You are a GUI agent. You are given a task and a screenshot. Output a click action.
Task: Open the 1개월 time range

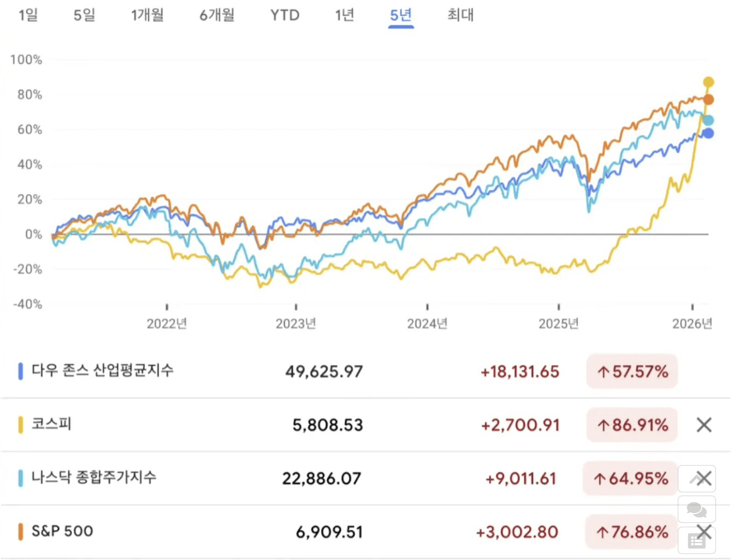click(x=147, y=15)
